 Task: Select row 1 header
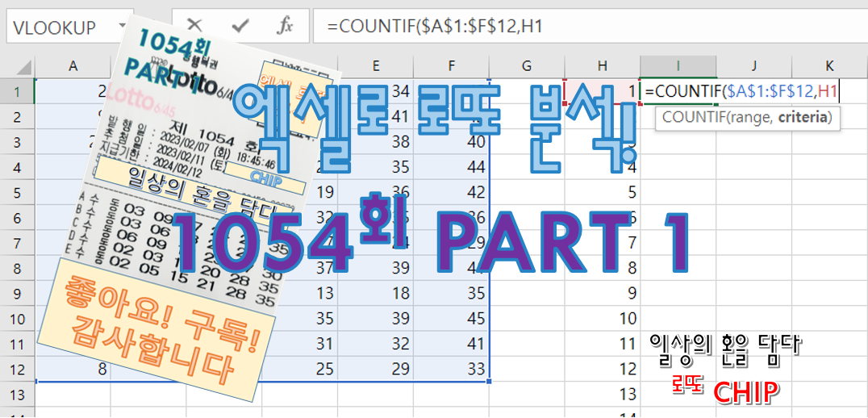pos(17,91)
